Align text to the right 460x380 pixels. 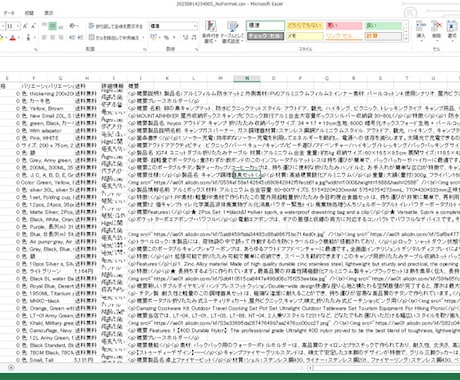coord(61,38)
